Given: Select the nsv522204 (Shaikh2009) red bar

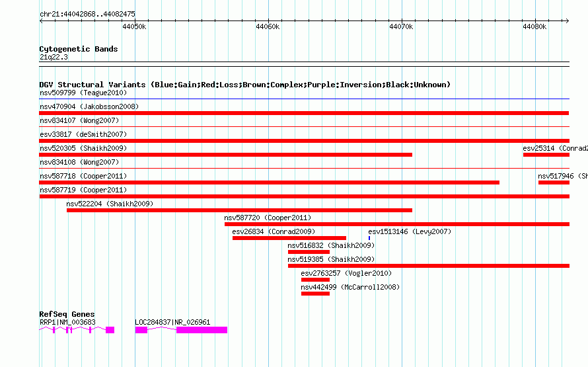Looking at the screenshot, I should (240, 210).
